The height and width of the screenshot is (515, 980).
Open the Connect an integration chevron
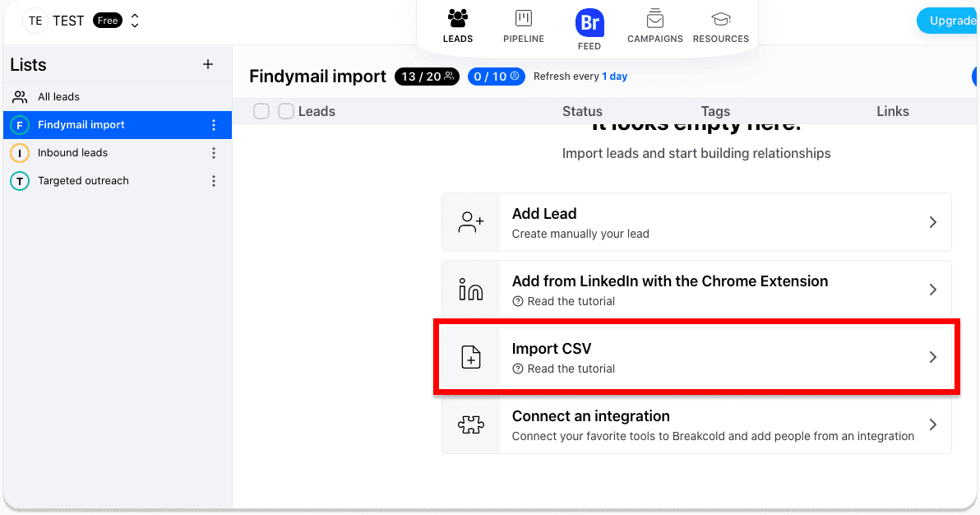(932, 425)
